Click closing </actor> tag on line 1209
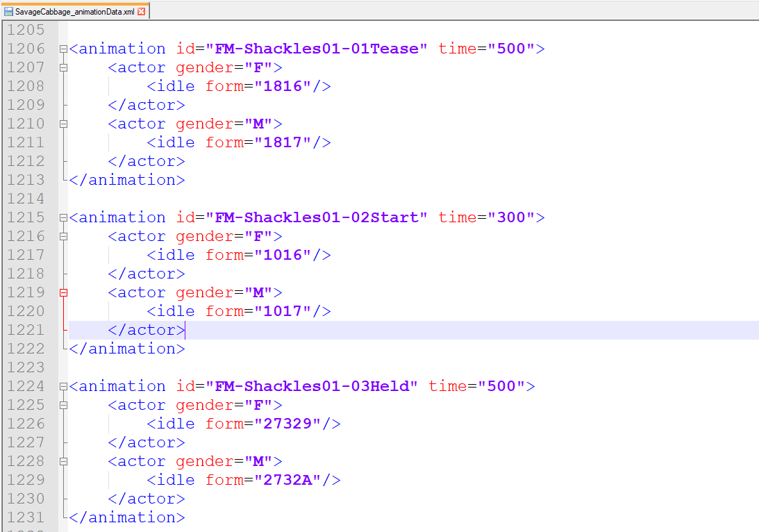The width and height of the screenshot is (759, 532). point(147,105)
